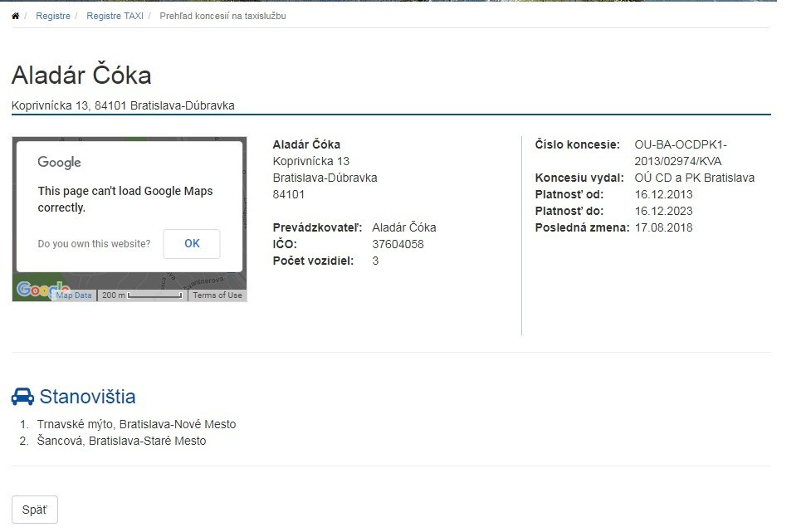806x532 pixels.
Task: Click the Koprivnícka 13 address under title
Action: [x=123, y=105]
